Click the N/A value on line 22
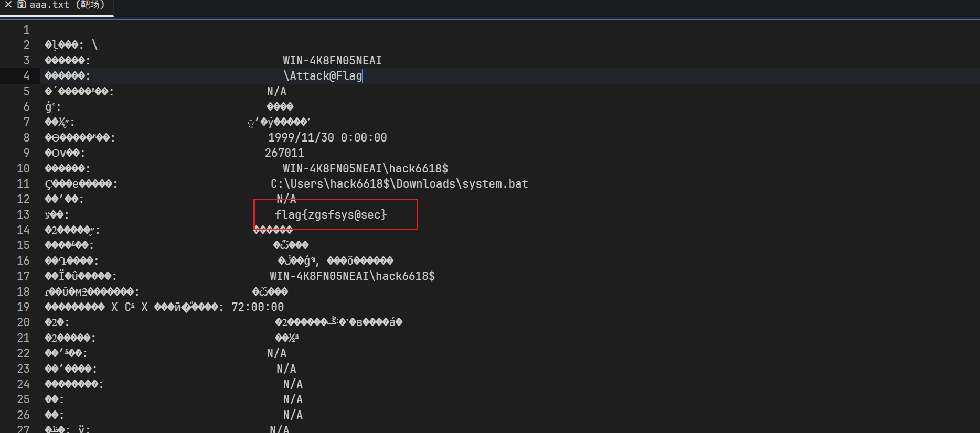Image resolution: width=980 pixels, height=433 pixels. 276,353
